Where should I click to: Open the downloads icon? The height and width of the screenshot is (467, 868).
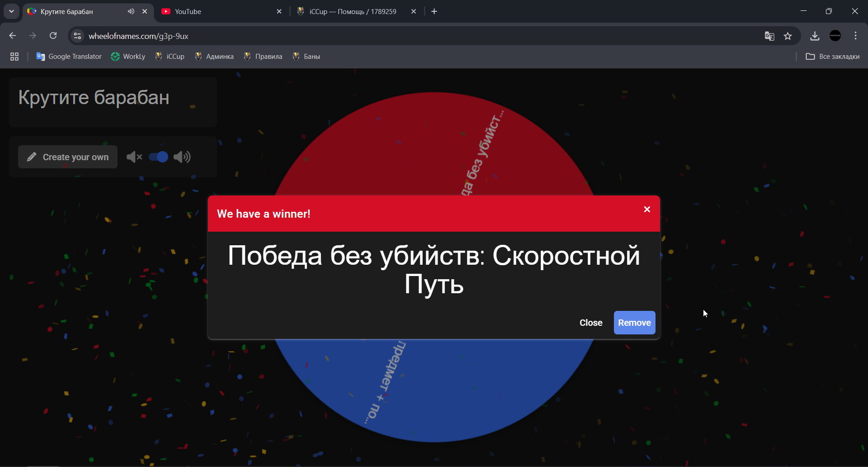click(815, 36)
